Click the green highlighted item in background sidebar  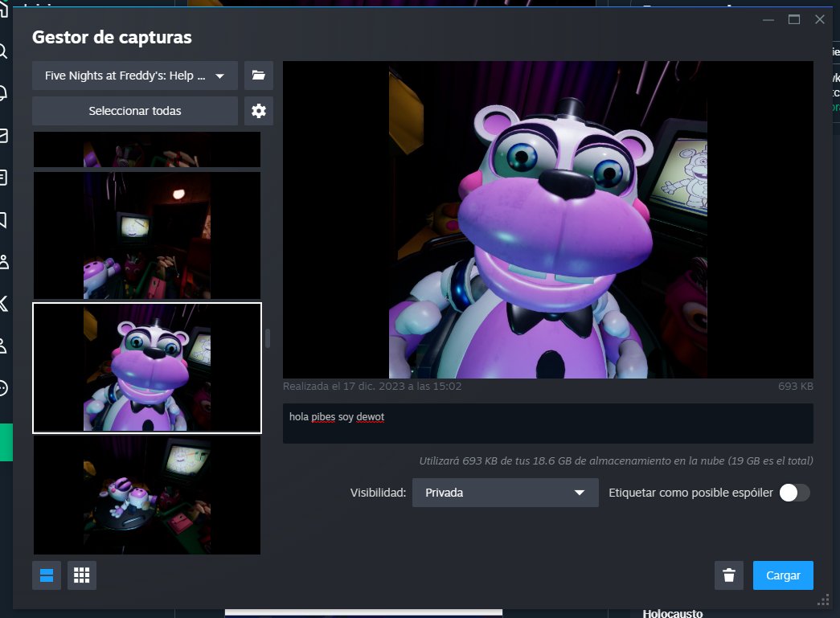6,442
